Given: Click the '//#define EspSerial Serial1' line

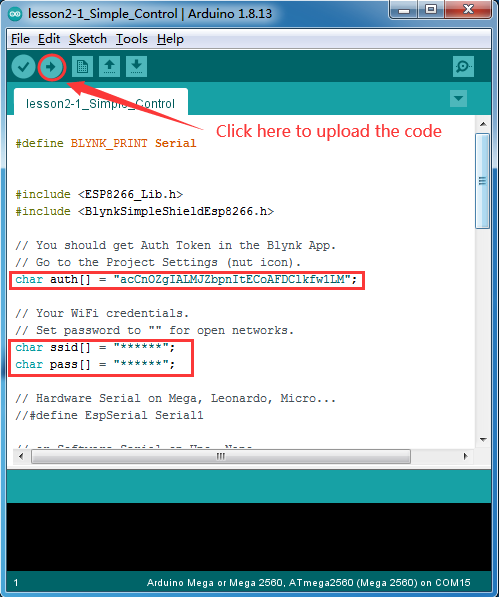Looking at the screenshot, I should click(109, 415).
